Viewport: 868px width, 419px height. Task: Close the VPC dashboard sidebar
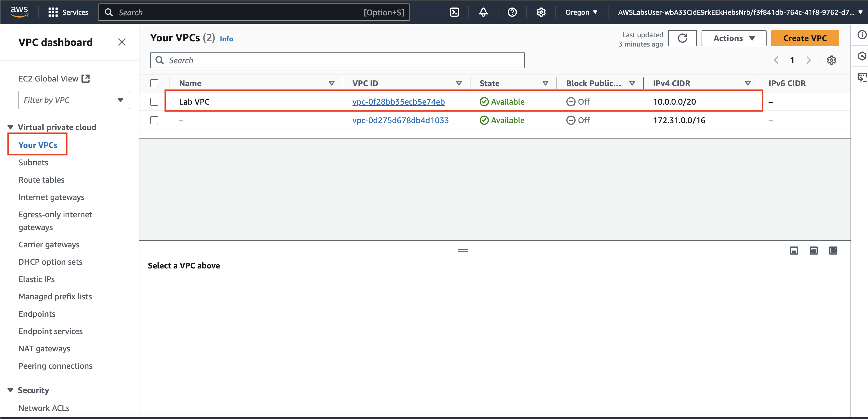point(122,42)
